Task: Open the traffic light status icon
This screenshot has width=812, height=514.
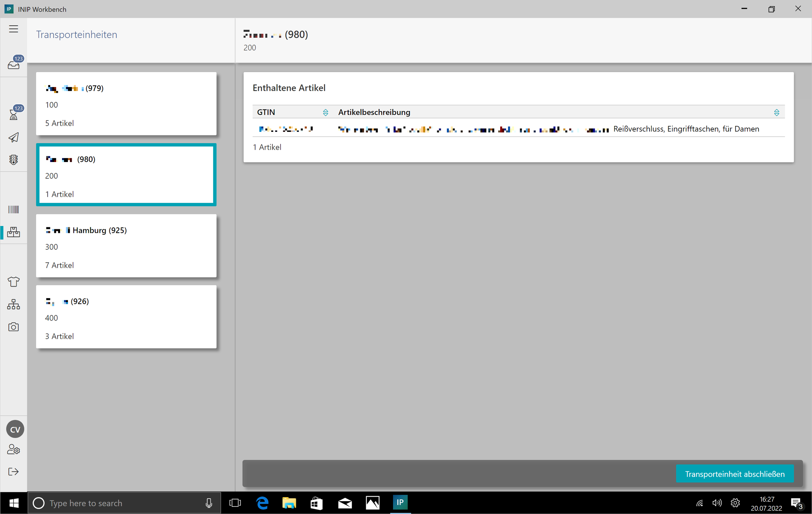Action: tap(14, 160)
